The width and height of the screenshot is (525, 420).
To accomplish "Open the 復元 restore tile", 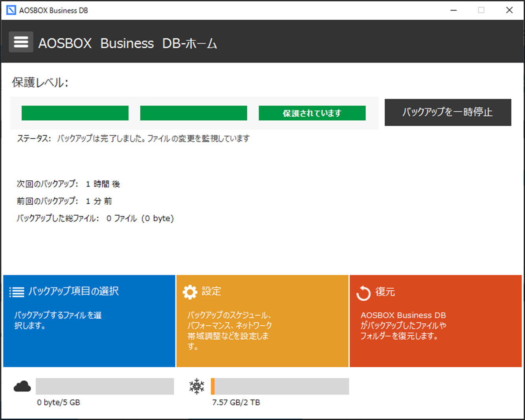I will [x=436, y=321].
